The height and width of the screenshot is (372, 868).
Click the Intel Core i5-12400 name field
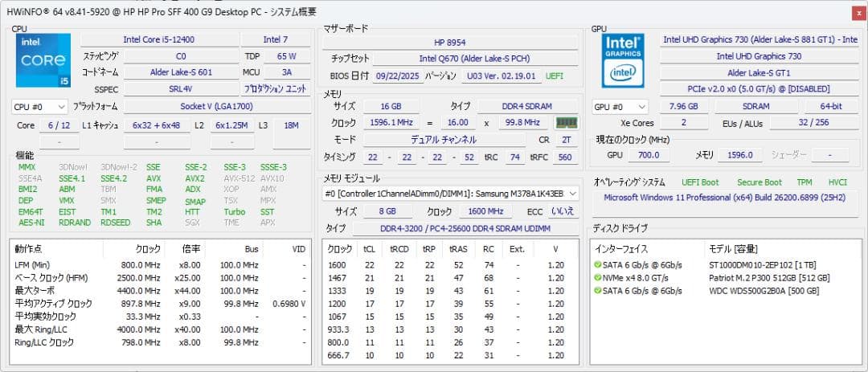point(159,40)
